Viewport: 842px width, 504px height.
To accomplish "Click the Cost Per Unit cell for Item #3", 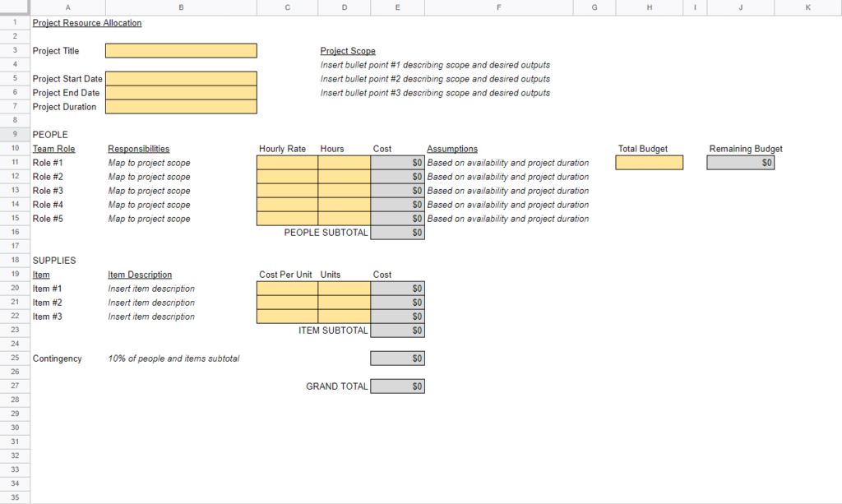I will click(287, 317).
